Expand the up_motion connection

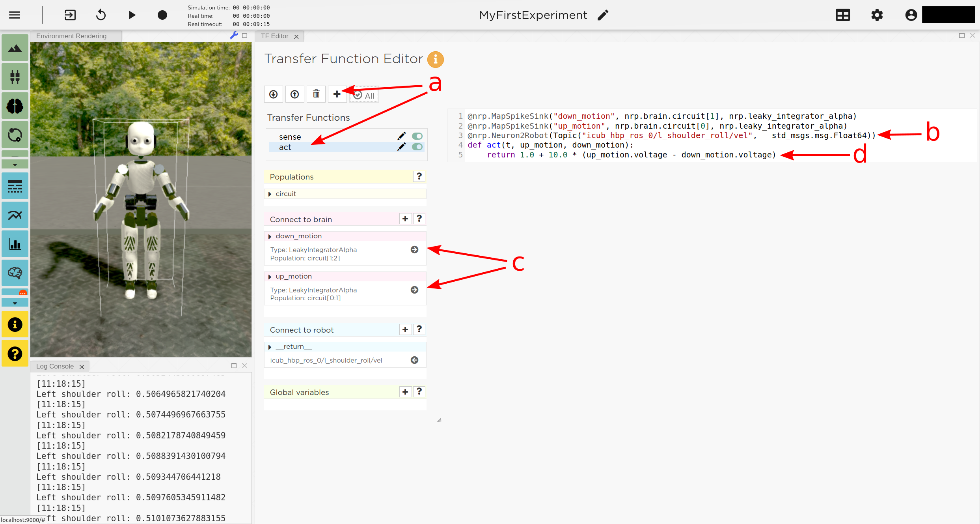coord(270,277)
